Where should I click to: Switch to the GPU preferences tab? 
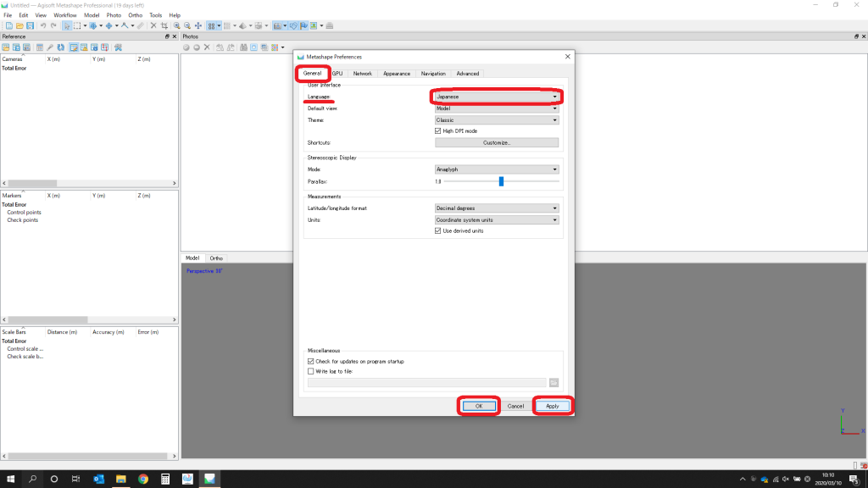coord(337,74)
